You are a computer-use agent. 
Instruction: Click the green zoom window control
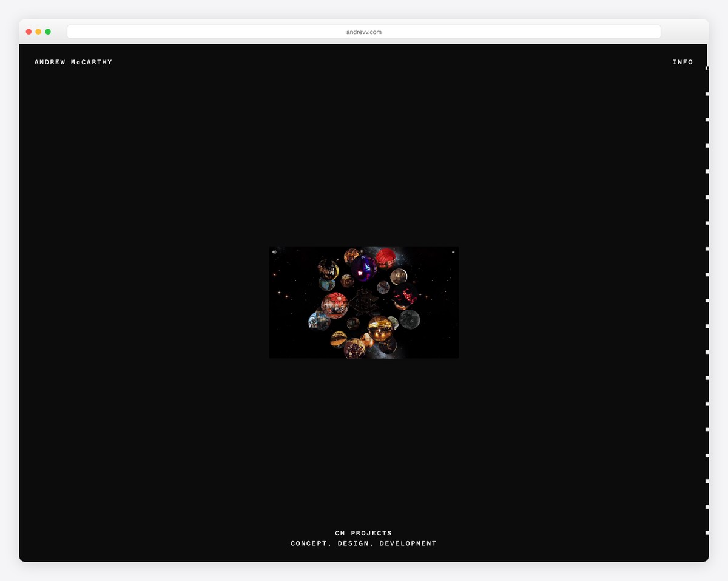coord(47,31)
